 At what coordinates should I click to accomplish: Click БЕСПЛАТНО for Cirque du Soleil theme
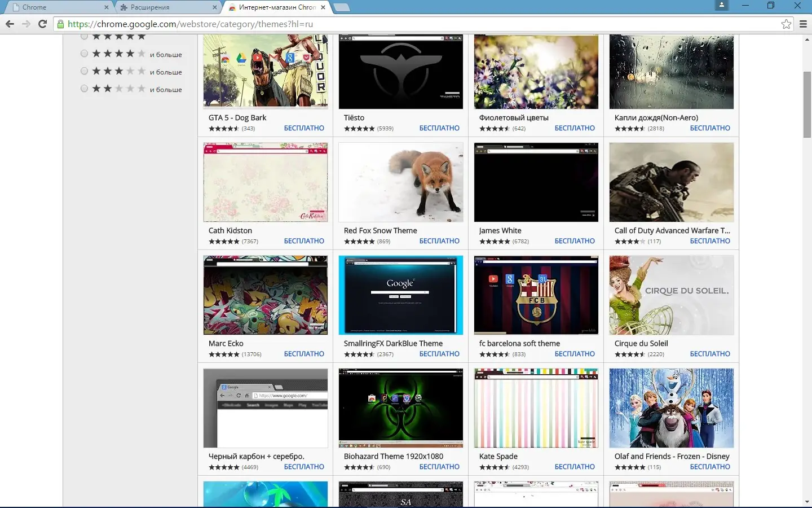tap(710, 354)
